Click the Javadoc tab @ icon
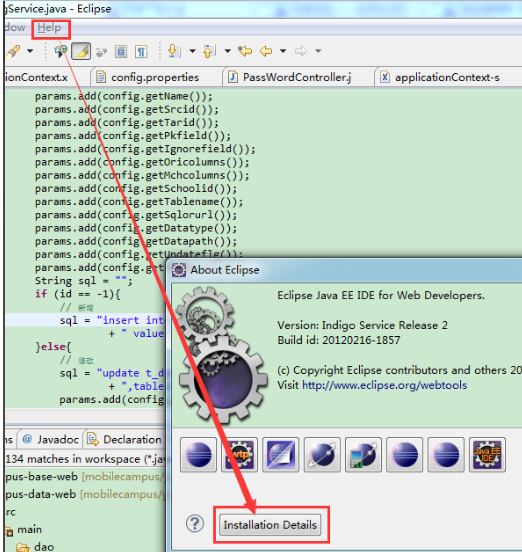522x552 pixels. pos(27,439)
